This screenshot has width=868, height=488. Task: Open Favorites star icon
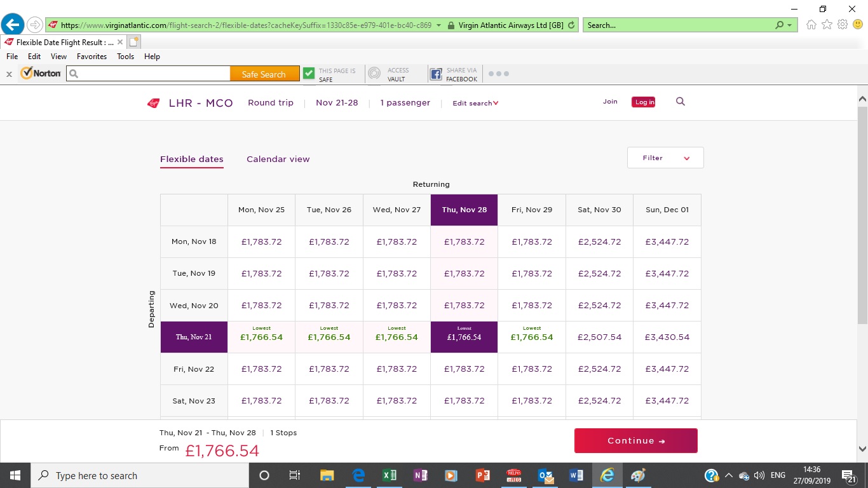827,25
